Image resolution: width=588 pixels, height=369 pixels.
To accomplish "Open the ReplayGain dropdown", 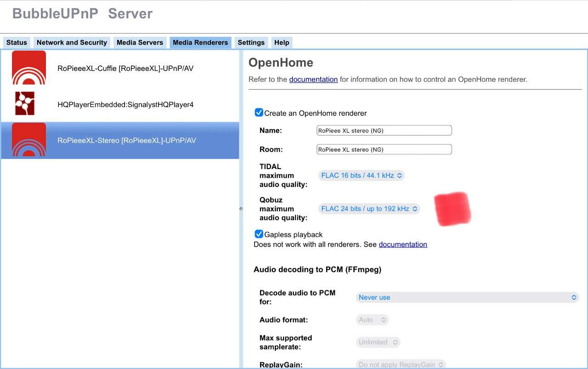I will pos(401,364).
